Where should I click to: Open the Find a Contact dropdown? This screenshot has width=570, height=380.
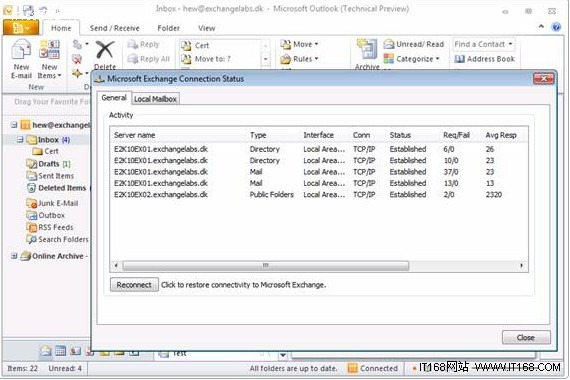[x=511, y=44]
